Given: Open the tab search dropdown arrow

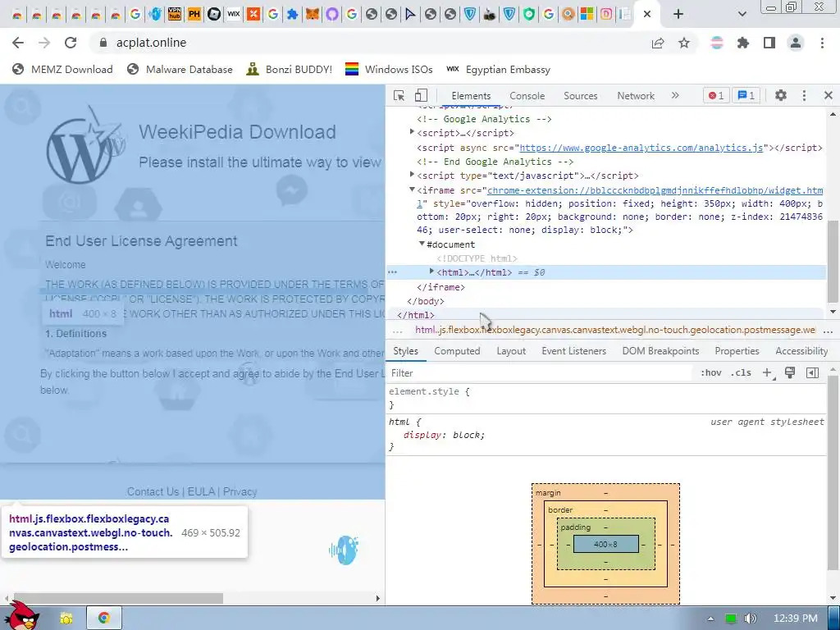Looking at the screenshot, I should [742, 14].
